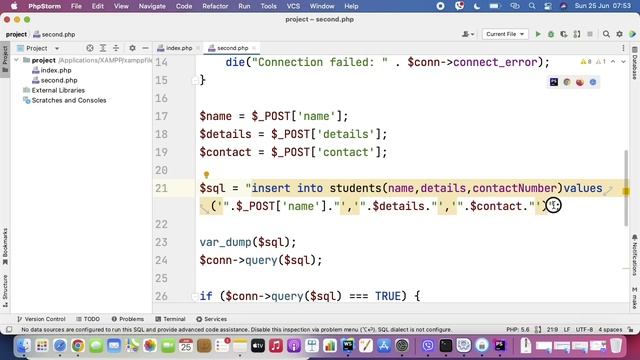The height and width of the screenshot is (360, 640).
Task: Toggle Notifications right sidebar button
Action: pyautogui.click(x=635, y=255)
